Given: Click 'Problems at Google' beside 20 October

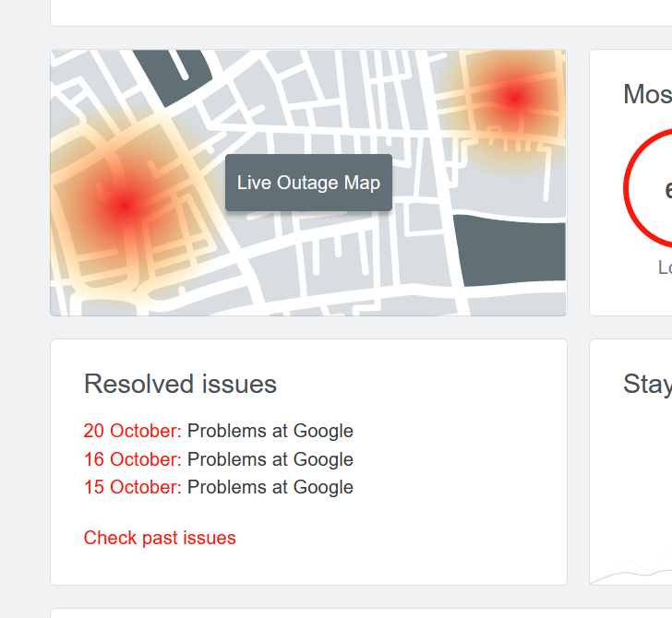Looking at the screenshot, I should coord(270,431).
